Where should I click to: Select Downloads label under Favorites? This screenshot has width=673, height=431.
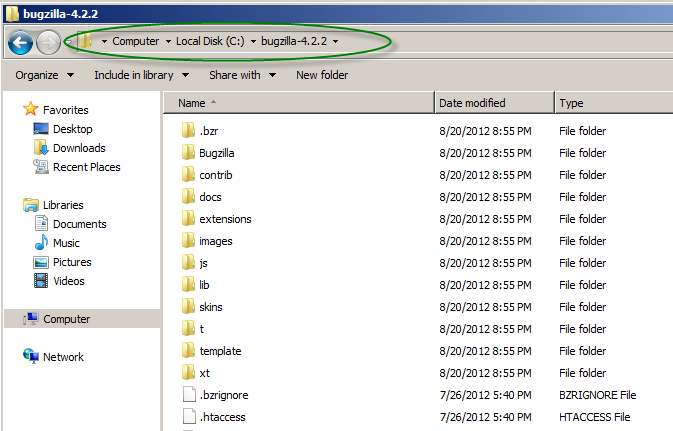click(x=79, y=148)
